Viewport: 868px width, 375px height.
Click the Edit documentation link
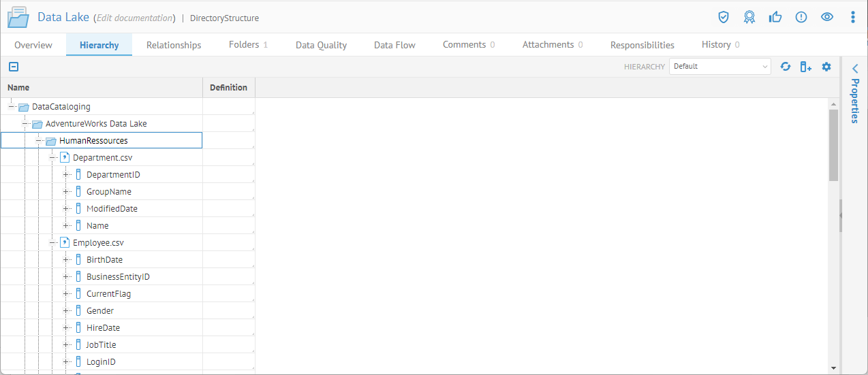point(134,18)
